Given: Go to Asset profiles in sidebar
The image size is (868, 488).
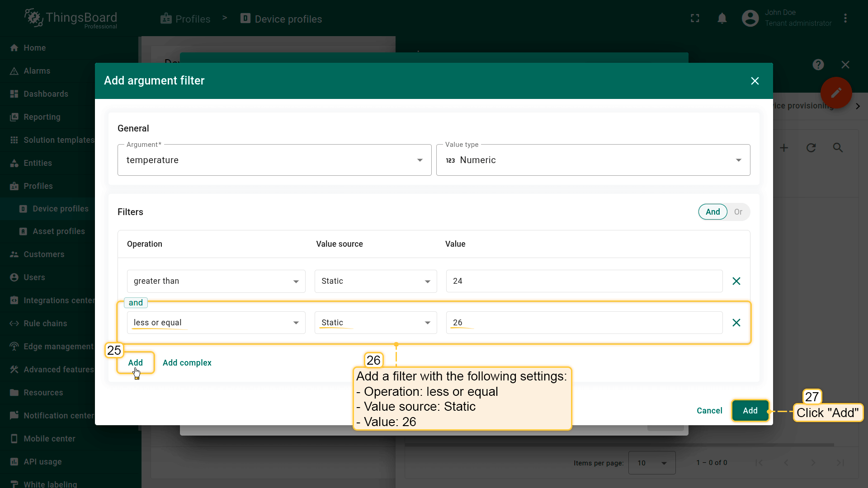Looking at the screenshot, I should (x=58, y=231).
